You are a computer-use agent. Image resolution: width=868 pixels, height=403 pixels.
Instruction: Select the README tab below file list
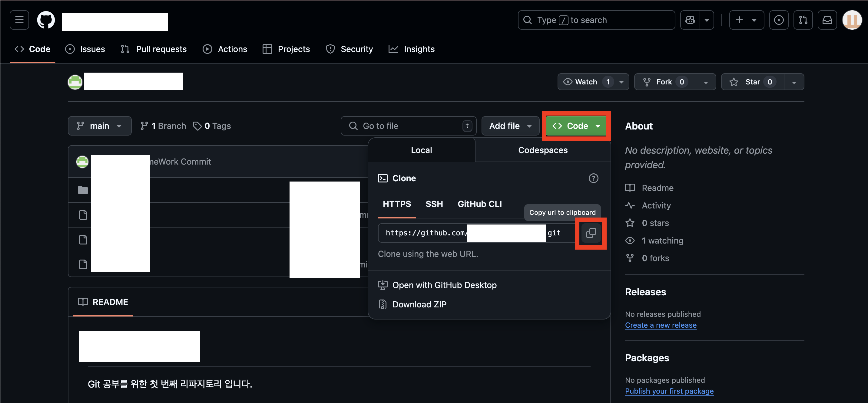tap(103, 302)
